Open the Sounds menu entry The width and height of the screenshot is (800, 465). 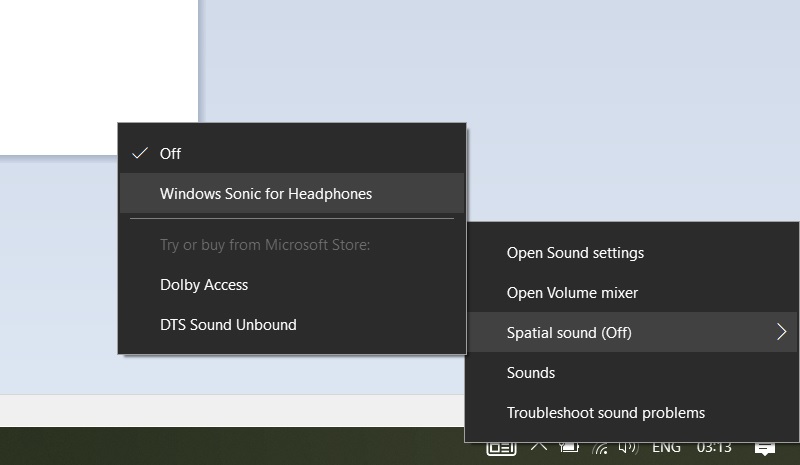coord(531,373)
